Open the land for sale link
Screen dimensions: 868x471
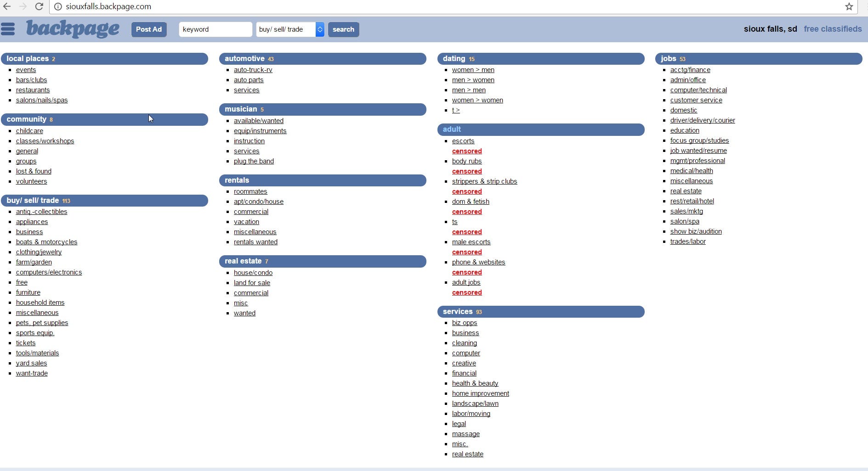[x=252, y=283]
